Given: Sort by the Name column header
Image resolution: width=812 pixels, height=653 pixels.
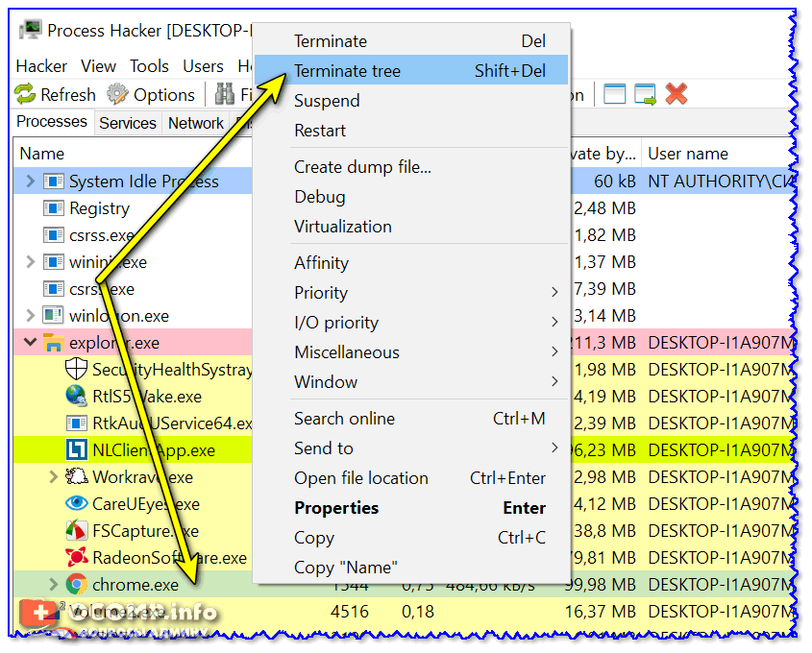Looking at the screenshot, I should [x=42, y=154].
